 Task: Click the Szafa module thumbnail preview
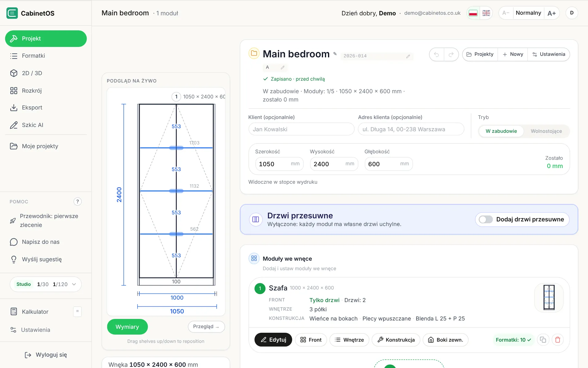tap(549, 297)
